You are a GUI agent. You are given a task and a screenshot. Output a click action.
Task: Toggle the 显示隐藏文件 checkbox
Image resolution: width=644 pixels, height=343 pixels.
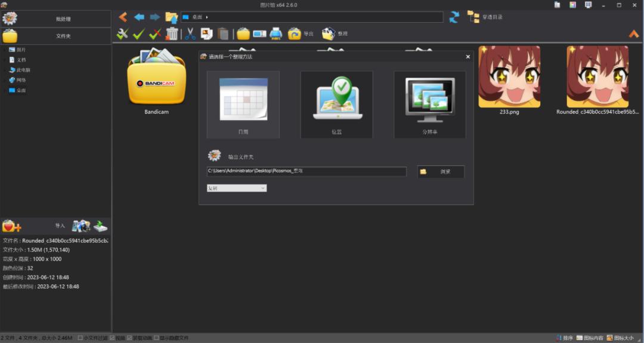click(x=156, y=338)
